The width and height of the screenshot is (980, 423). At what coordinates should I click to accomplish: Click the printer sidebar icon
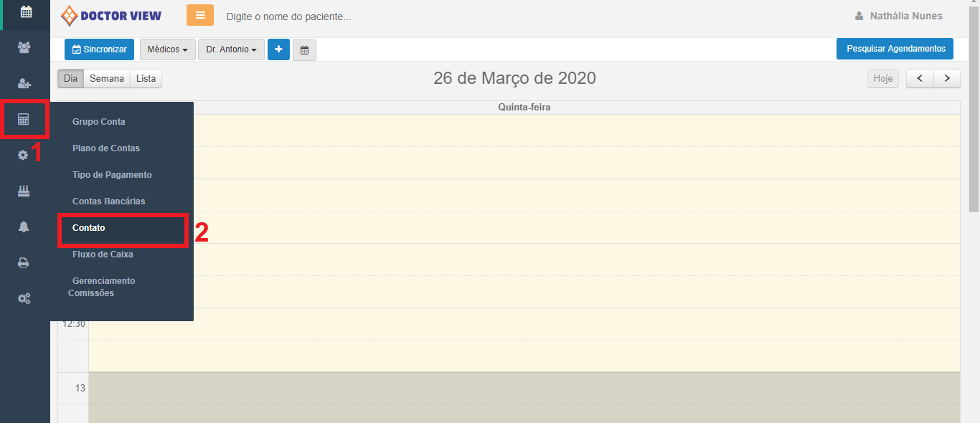click(24, 262)
